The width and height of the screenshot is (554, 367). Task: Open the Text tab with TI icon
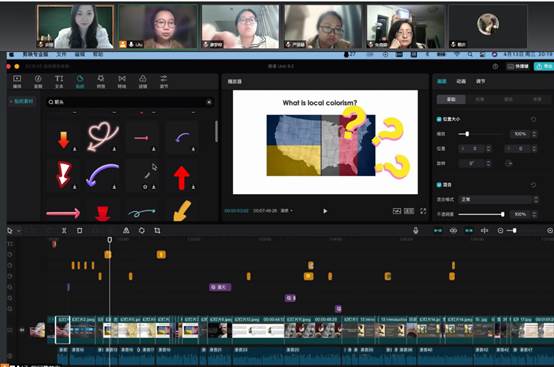(x=59, y=81)
